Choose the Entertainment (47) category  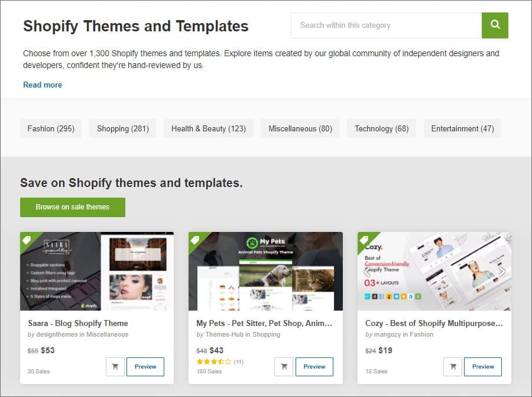click(462, 129)
